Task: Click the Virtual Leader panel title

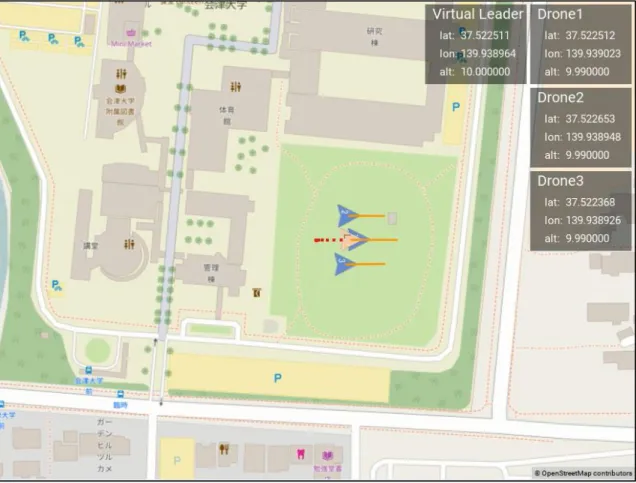Action: point(478,14)
